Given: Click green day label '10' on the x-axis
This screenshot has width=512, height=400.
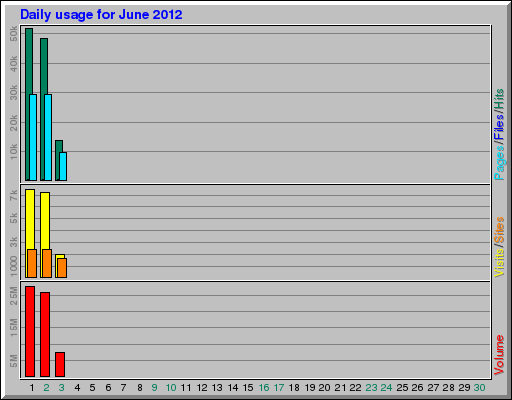Looking at the screenshot, I should 171,388.
